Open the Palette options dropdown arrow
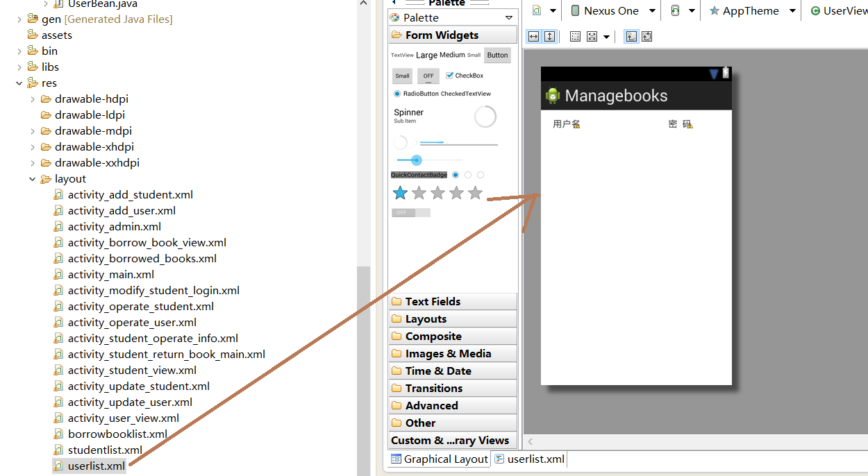This screenshot has width=868, height=476. 509,17
